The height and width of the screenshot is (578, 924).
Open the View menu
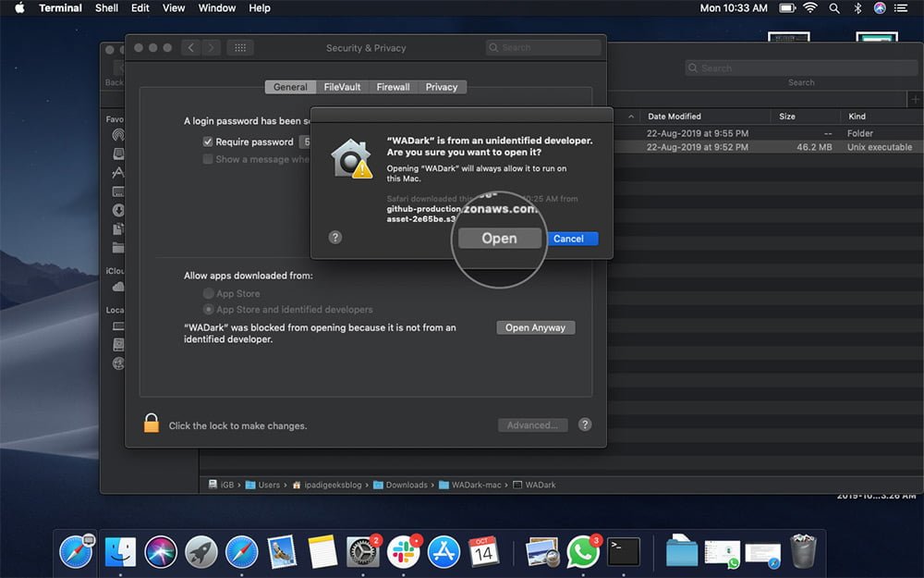click(174, 8)
